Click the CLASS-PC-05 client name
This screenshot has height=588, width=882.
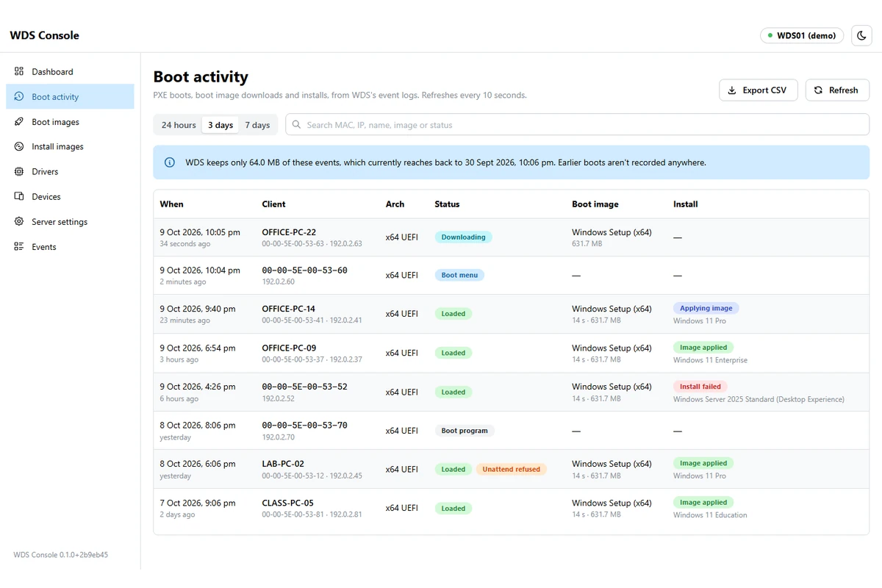click(287, 503)
